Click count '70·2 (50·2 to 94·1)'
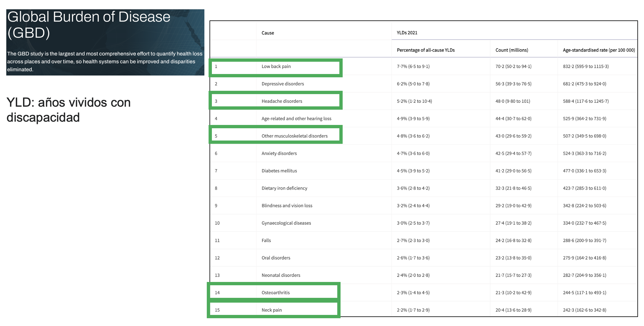644x326 pixels. (513, 67)
